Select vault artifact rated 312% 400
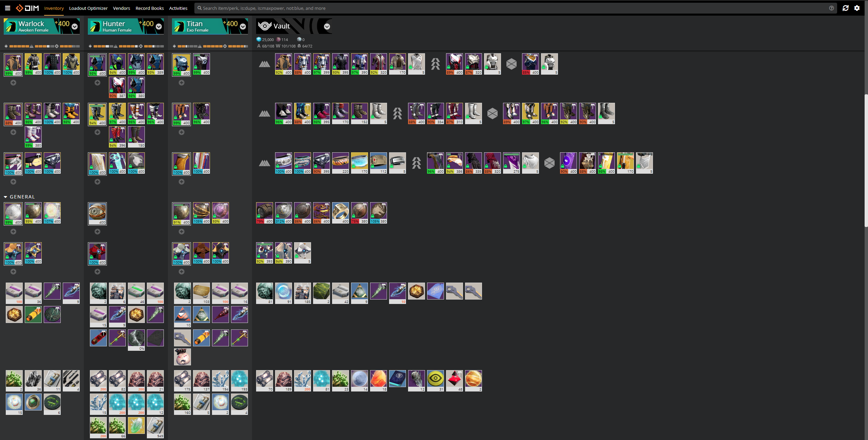This screenshot has height=440, width=868. 284,213
